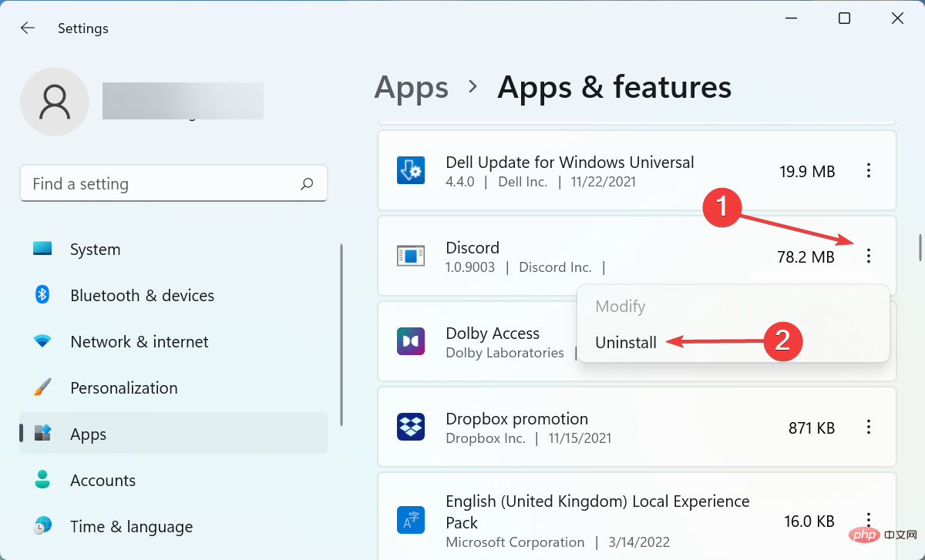The image size is (925, 560).
Task: Click the user profile avatar
Action: coord(55,102)
